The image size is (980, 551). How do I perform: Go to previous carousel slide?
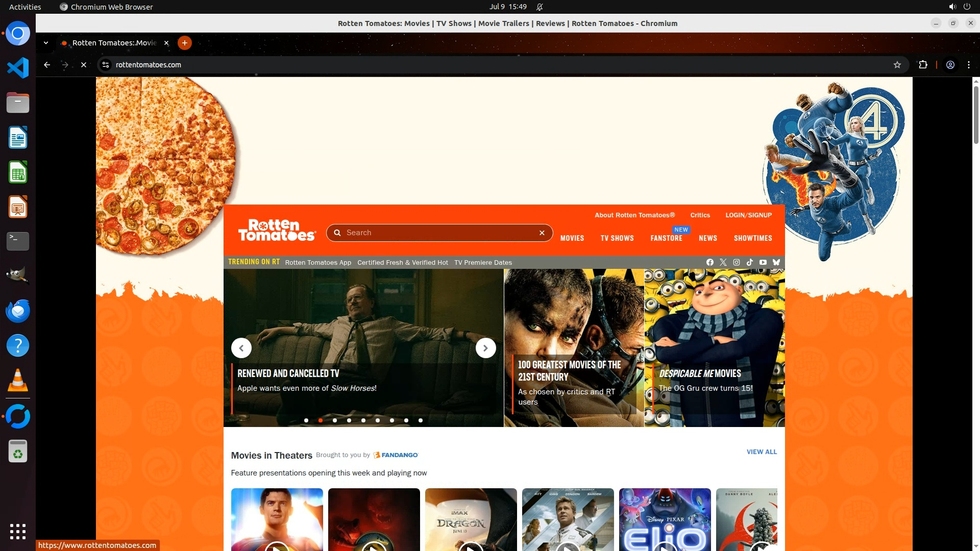click(x=241, y=348)
